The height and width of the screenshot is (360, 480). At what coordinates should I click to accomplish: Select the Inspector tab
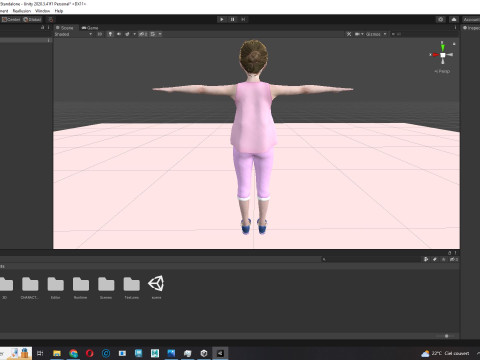471,28
